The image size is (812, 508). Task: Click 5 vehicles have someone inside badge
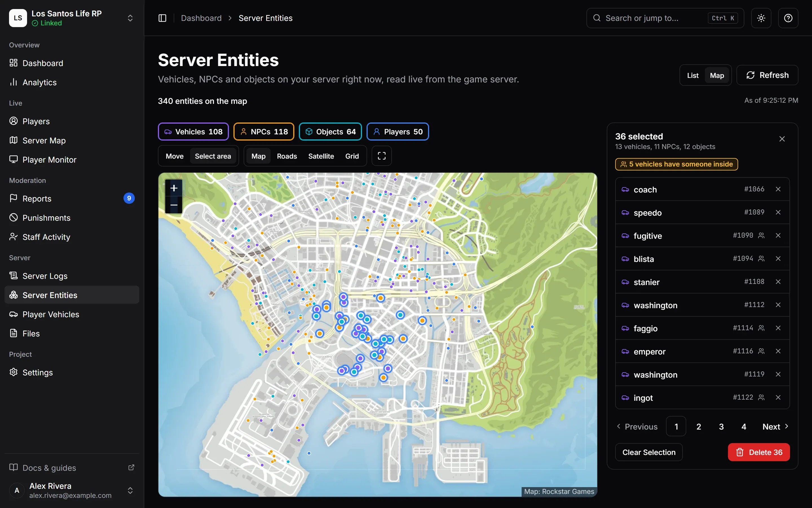tap(676, 164)
